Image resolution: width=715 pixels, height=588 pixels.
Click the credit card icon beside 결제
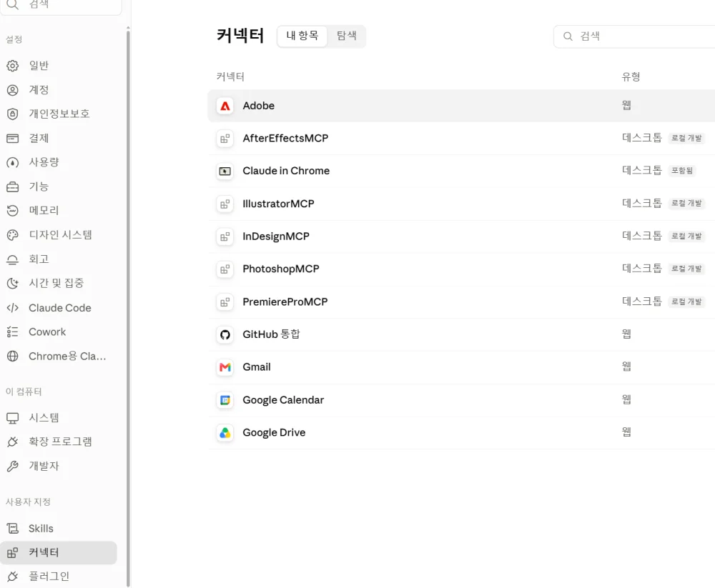pos(13,138)
